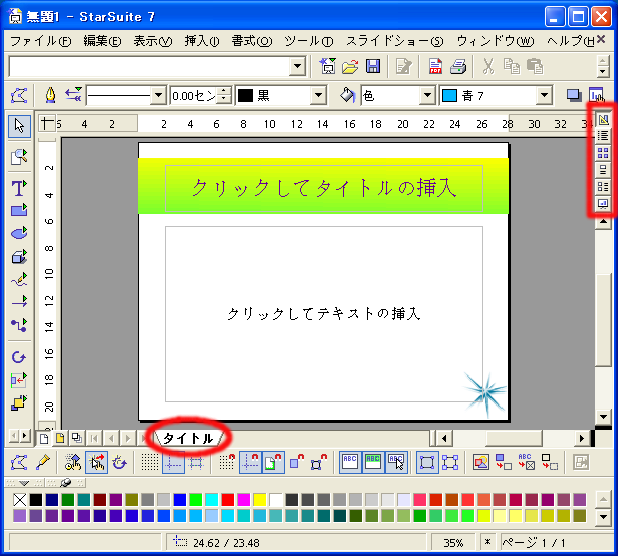The width and height of the screenshot is (618, 556).
Task: Save the document with floppy icon
Action: click(x=373, y=66)
